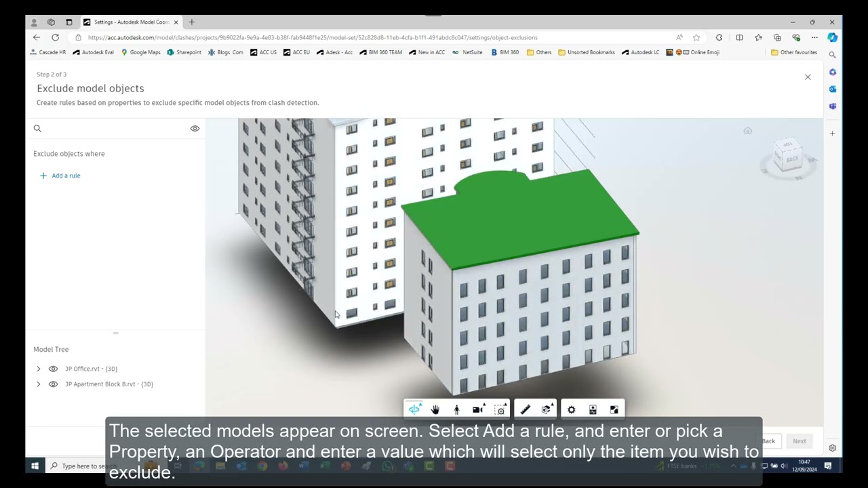868x488 pixels.
Task: Close the Exclude model objects dialog
Action: [x=808, y=77]
